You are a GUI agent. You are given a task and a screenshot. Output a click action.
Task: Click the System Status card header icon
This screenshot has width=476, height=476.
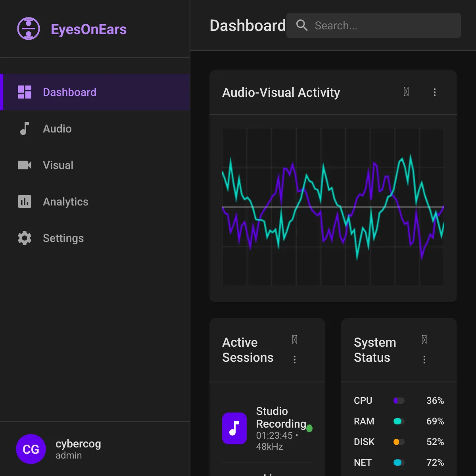click(424, 340)
